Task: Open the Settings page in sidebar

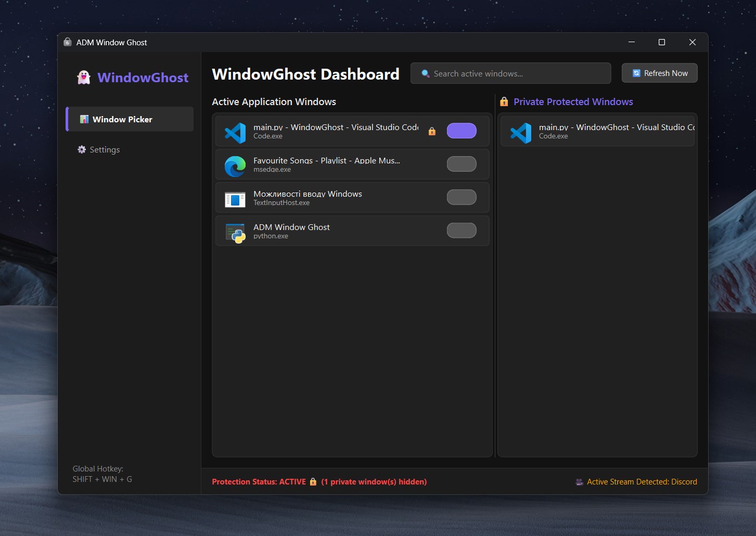Action: [130, 149]
